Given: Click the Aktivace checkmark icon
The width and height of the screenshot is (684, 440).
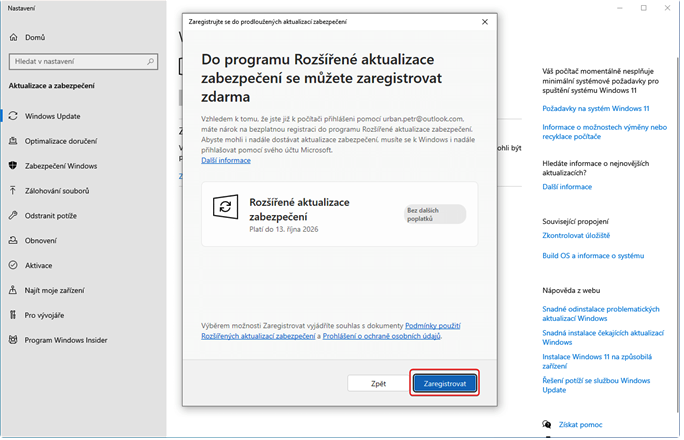Looking at the screenshot, I should pyautogui.click(x=13, y=265).
